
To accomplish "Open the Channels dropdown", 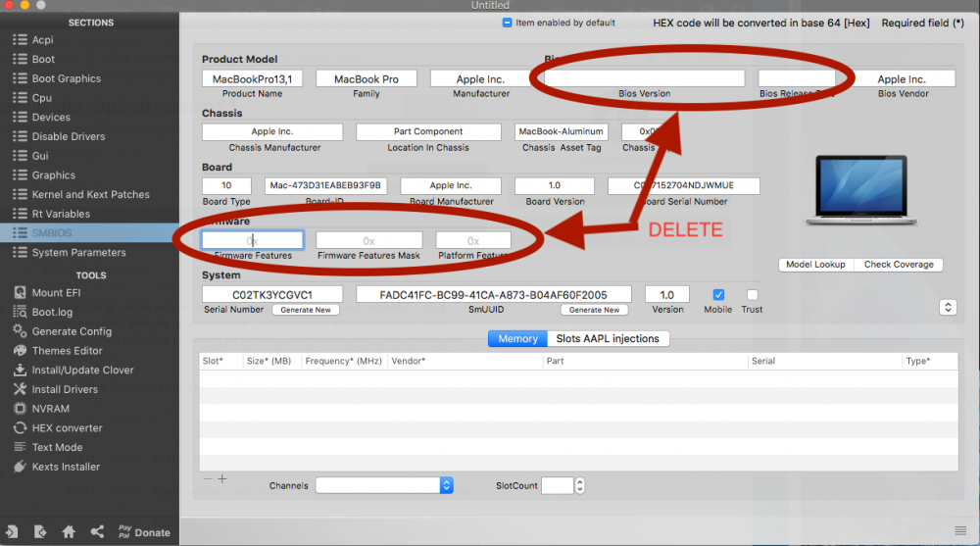I will click(384, 485).
